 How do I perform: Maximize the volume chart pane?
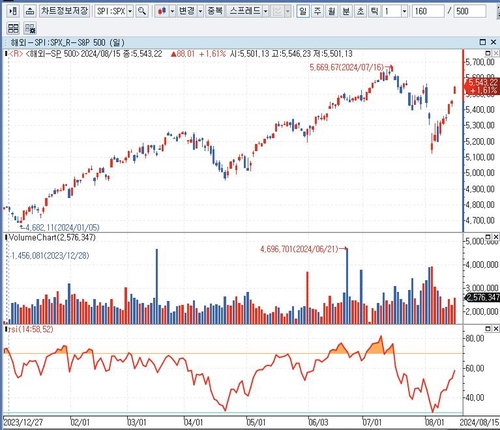click(x=488, y=237)
